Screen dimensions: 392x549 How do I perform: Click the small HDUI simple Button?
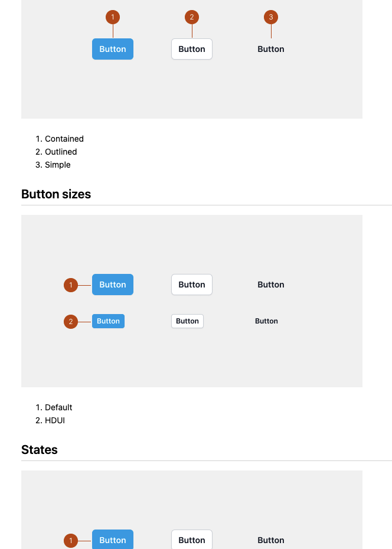[x=266, y=321]
